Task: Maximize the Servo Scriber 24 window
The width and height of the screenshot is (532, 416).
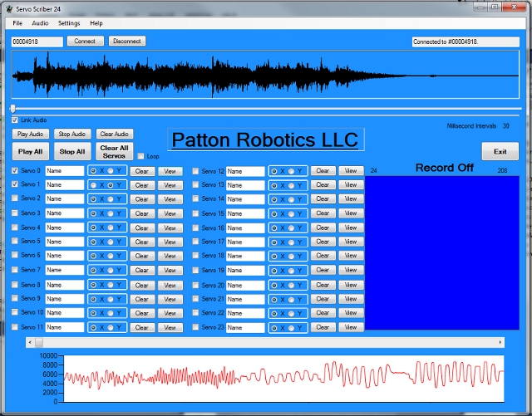Action: (495, 7)
